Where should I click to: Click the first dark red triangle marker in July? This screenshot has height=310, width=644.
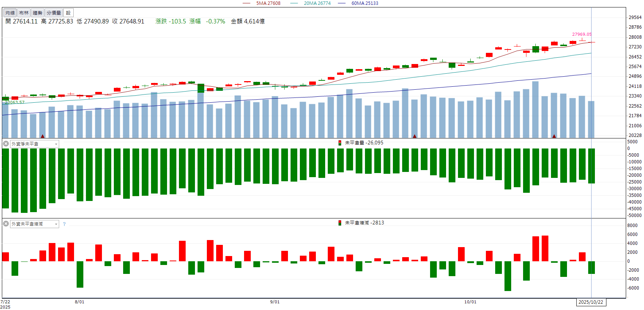click(42, 136)
